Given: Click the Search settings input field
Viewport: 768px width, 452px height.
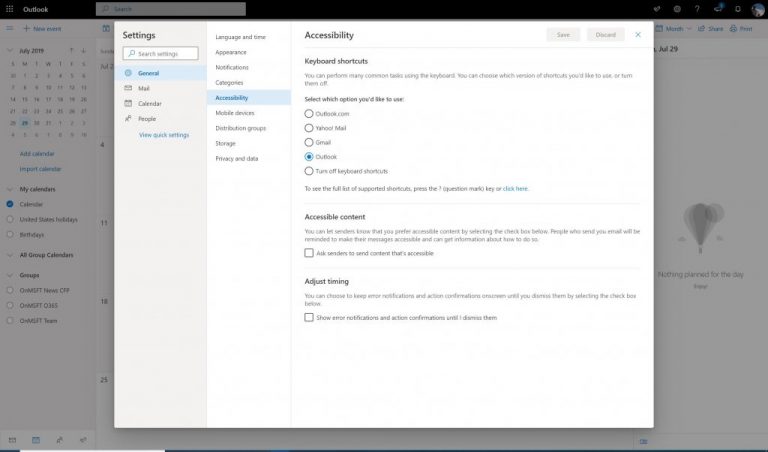Looking at the screenshot, I should pos(161,53).
